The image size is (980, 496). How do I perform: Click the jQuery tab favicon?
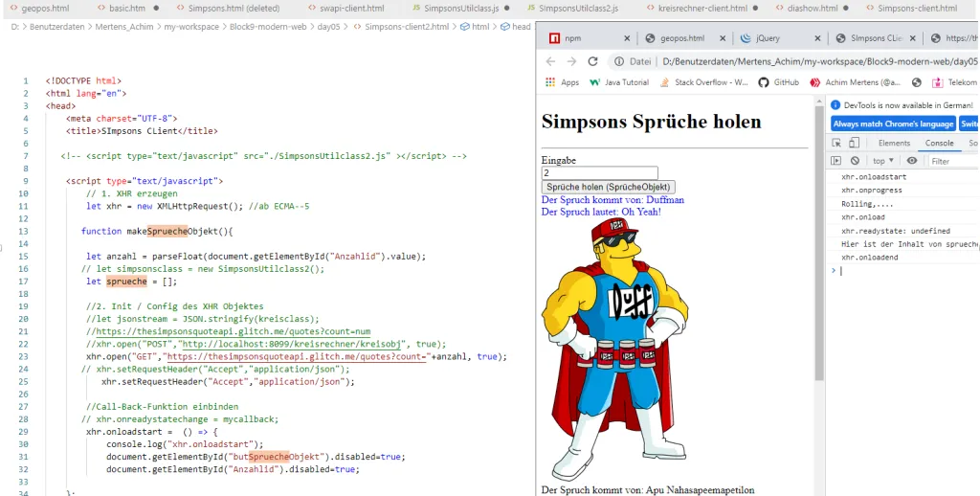745,38
